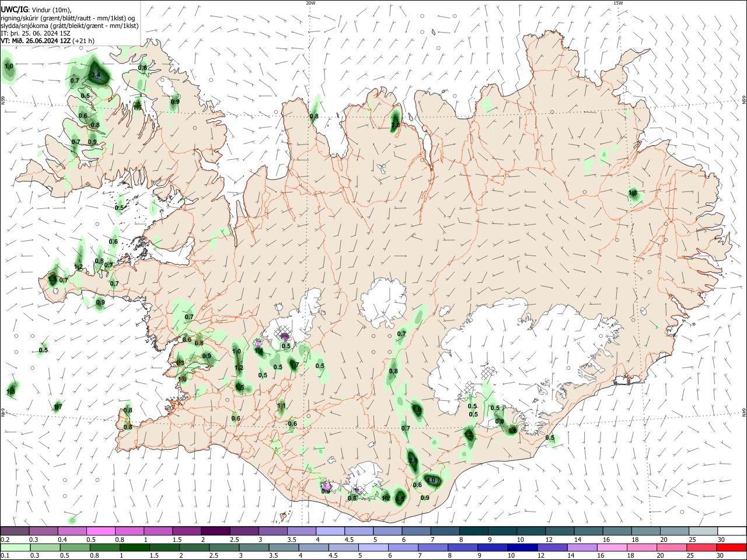Image resolution: width=747 pixels, height=560 pixels.
Task: Pick the bright pink snow swatch between 0.5 and 0.8
Action: click(102, 531)
